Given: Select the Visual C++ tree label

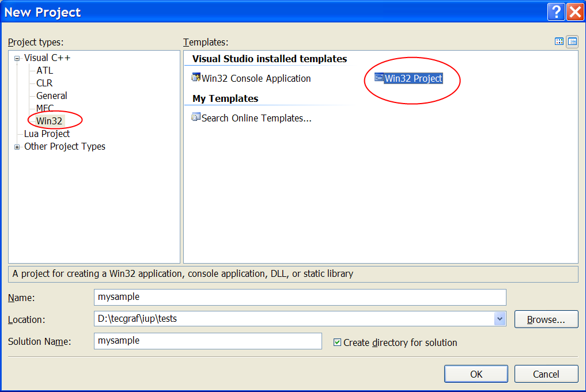Looking at the screenshot, I should (x=47, y=58).
